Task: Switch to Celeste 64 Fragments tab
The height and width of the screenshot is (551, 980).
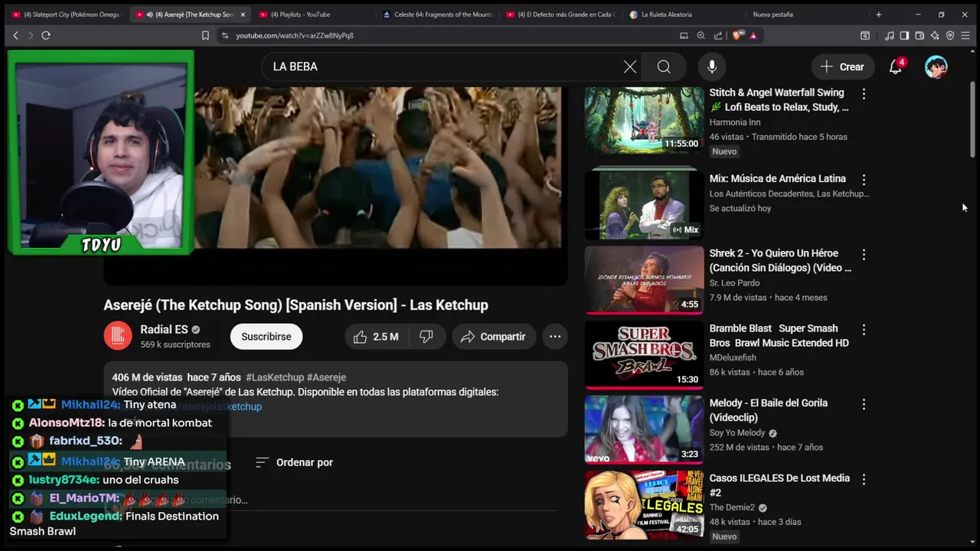Action: 437,15
